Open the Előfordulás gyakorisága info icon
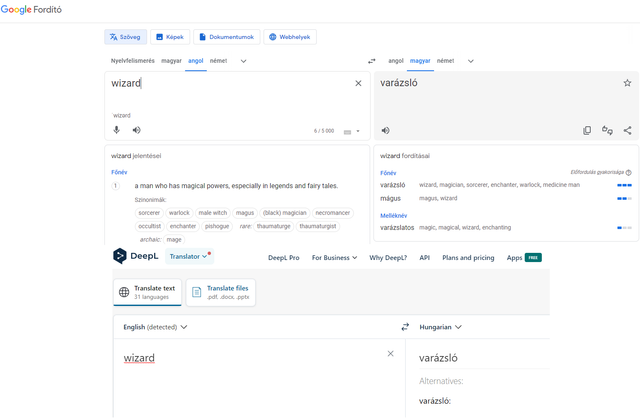 pos(629,173)
